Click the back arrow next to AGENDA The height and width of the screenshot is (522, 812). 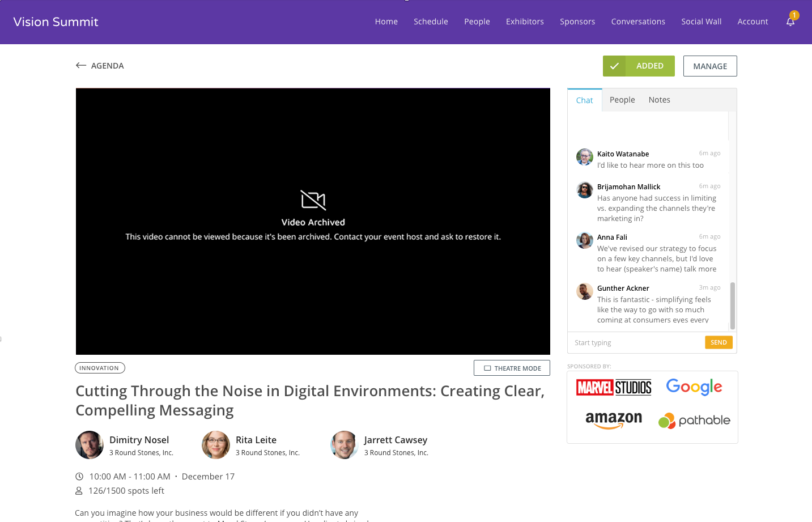(x=81, y=66)
